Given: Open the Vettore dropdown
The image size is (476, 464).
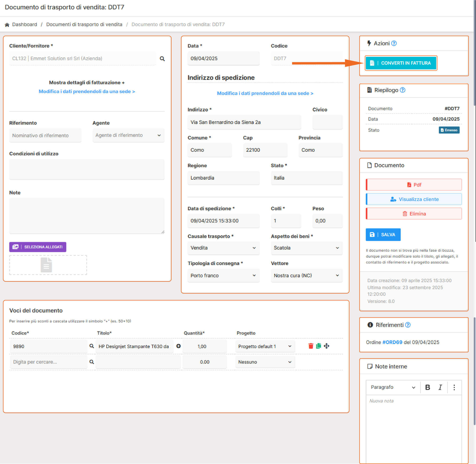Looking at the screenshot, I should pos(306,276).
